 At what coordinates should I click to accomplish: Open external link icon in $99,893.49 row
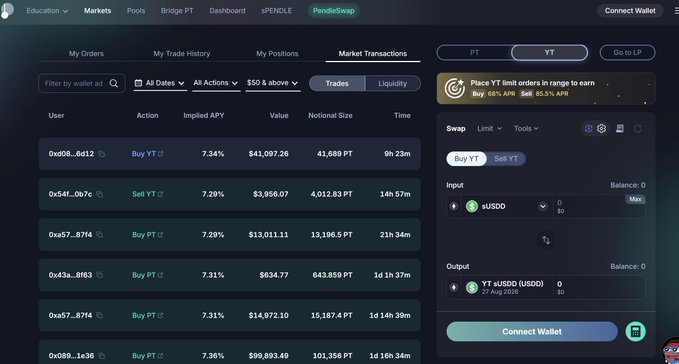coord(160,356)
